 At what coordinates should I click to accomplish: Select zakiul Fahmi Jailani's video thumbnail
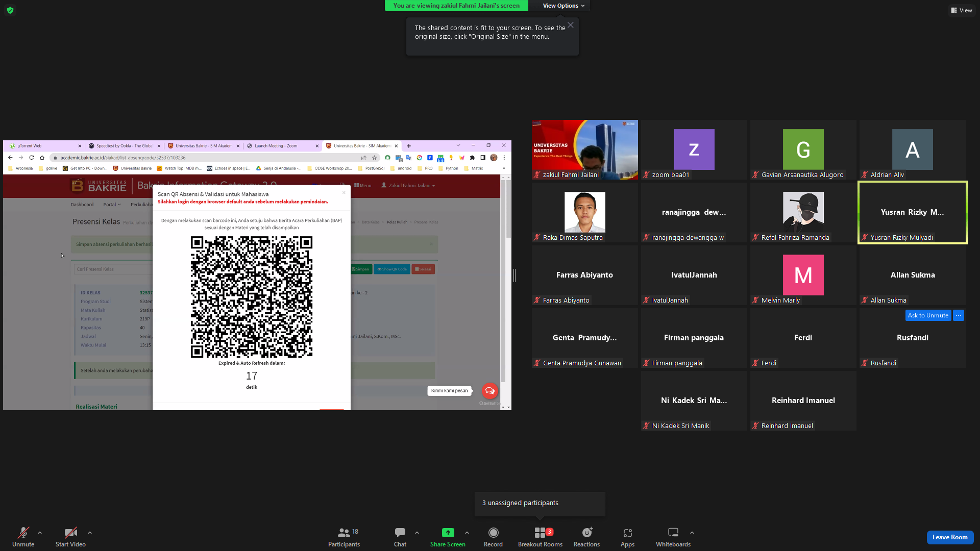click(x=584, y=149)
